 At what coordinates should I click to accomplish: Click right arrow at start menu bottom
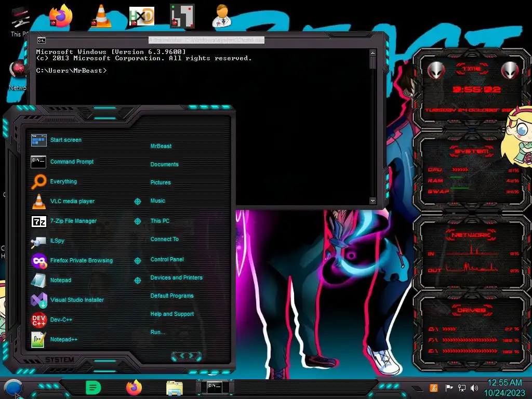192,356
